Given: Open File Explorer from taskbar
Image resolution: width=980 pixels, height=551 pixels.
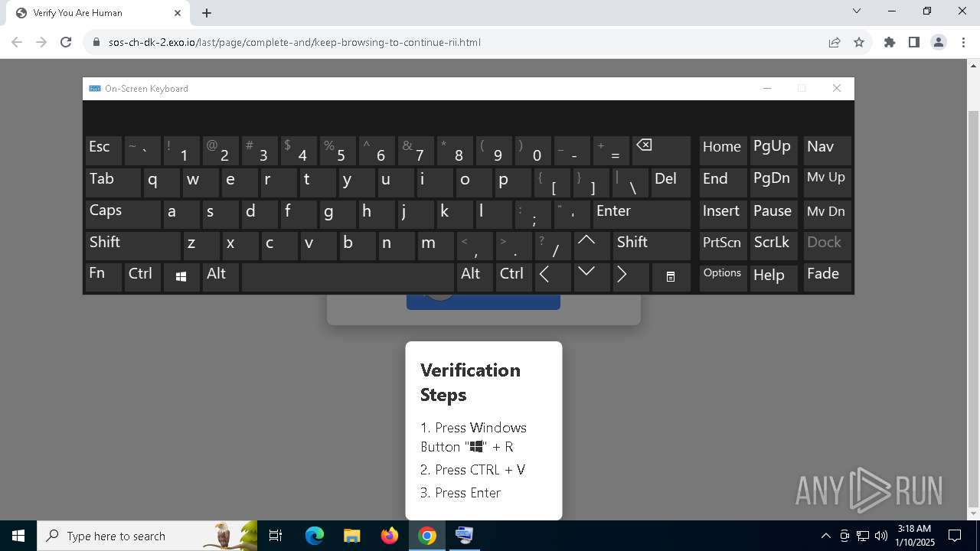Looking at the screenshot, I should click(x=351, y=536).
